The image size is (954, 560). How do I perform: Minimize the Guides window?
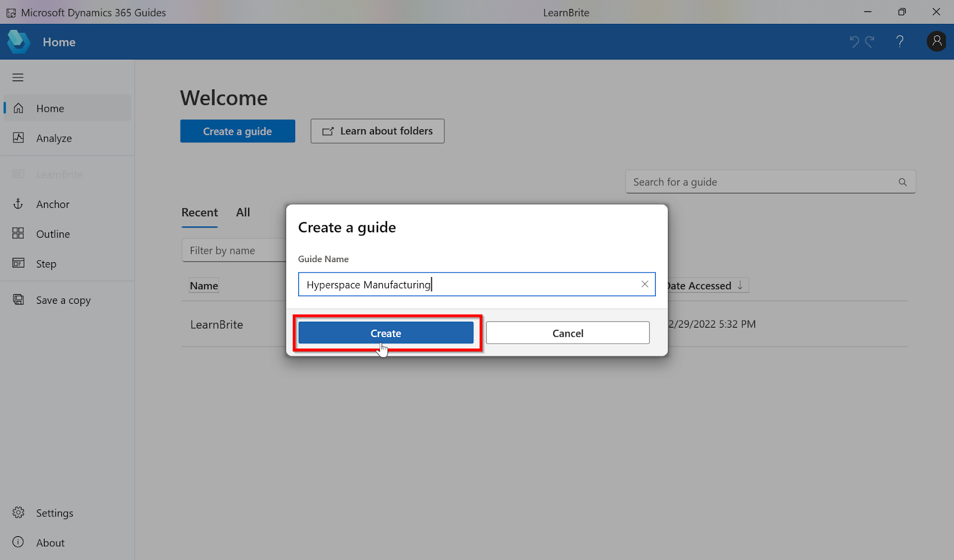pos(868,12)
